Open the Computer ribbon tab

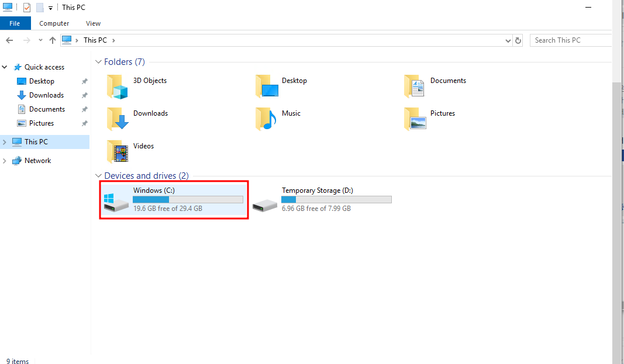point(54,23)
